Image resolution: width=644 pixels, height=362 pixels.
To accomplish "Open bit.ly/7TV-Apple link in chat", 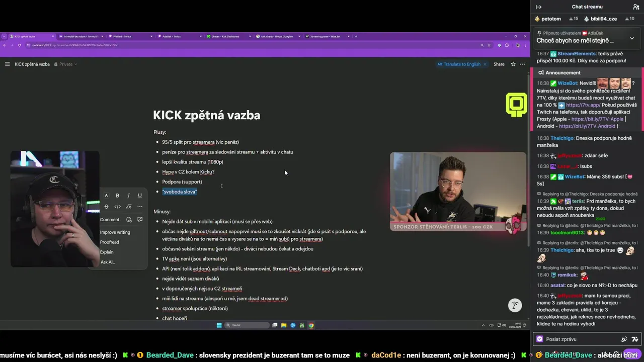I will (x=598, y=119).
